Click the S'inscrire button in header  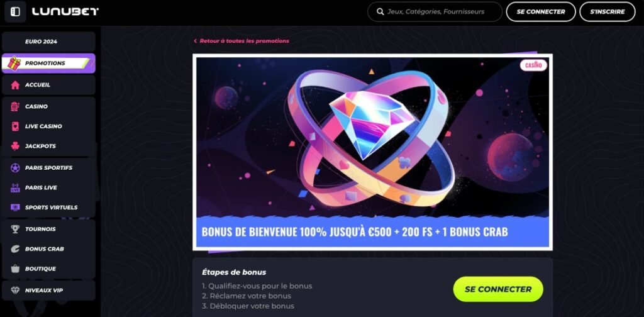point(608,12)
